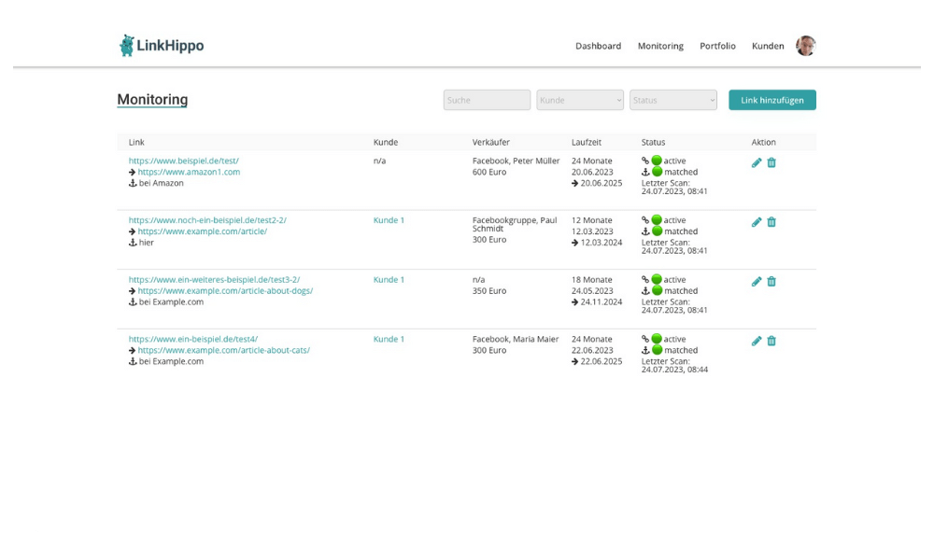Image resolution: width=934 pixels, height=560 pixels.
Task: Open the Status filter dropdown
Action: click(x=673, y=100)
